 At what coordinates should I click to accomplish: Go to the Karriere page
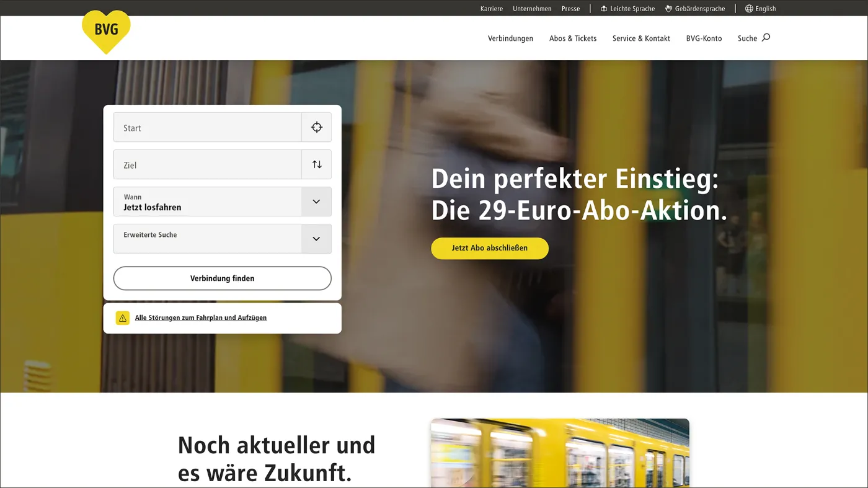pyautogui.click(x=492, y=9)
